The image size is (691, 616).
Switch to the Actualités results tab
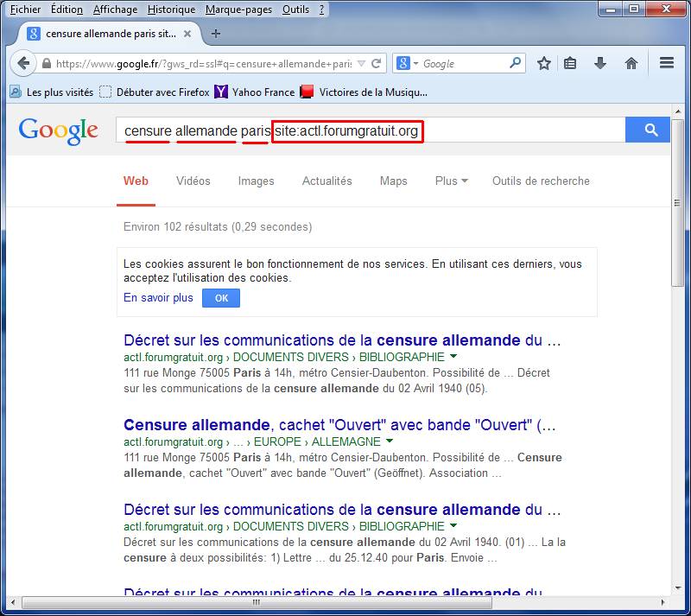click(327, 181)
